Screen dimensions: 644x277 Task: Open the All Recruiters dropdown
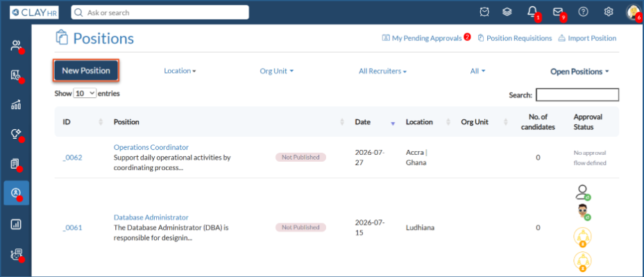click(x=383, y=71)
